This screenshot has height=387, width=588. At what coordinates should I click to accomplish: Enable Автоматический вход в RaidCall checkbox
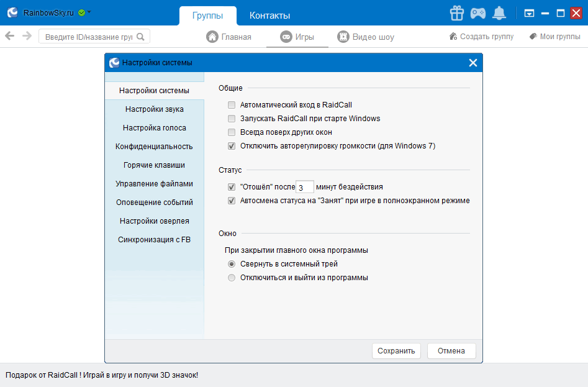pyautogui.click(x=232, y=105)
